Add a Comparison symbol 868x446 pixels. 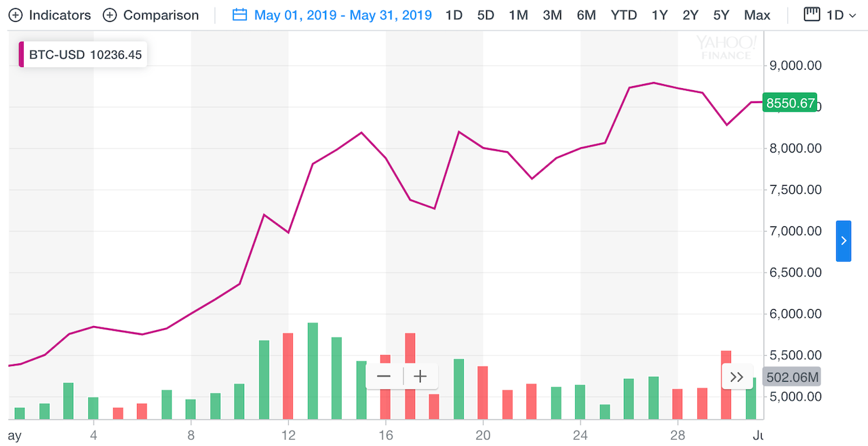point(161,15)
